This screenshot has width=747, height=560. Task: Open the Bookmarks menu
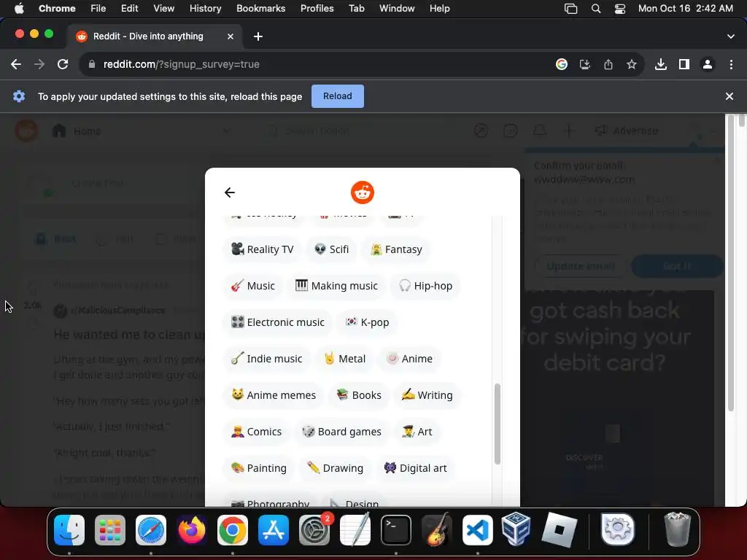coord(260,9)
